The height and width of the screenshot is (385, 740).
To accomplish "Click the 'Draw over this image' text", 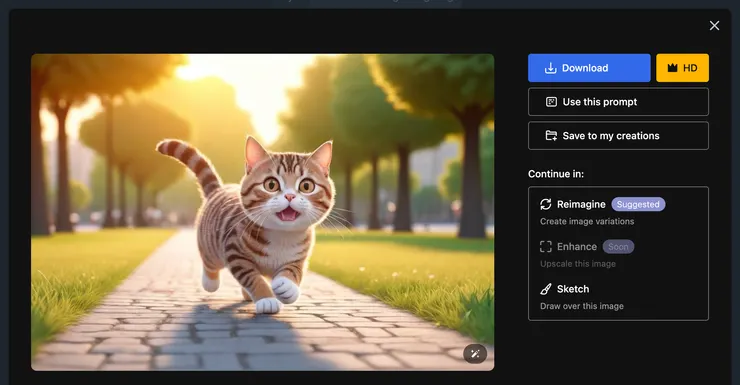I will (582, 306).
